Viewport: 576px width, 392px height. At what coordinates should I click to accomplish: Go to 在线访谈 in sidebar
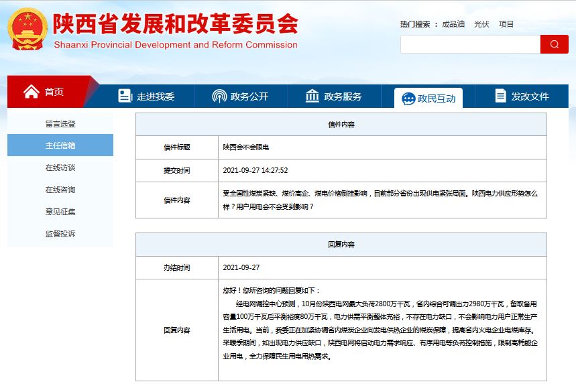60,168
